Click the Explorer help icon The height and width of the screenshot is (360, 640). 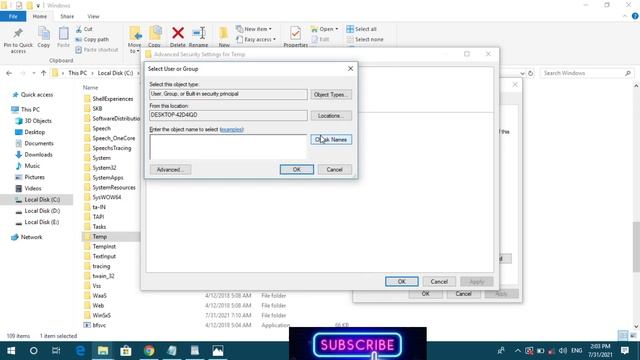635,16
